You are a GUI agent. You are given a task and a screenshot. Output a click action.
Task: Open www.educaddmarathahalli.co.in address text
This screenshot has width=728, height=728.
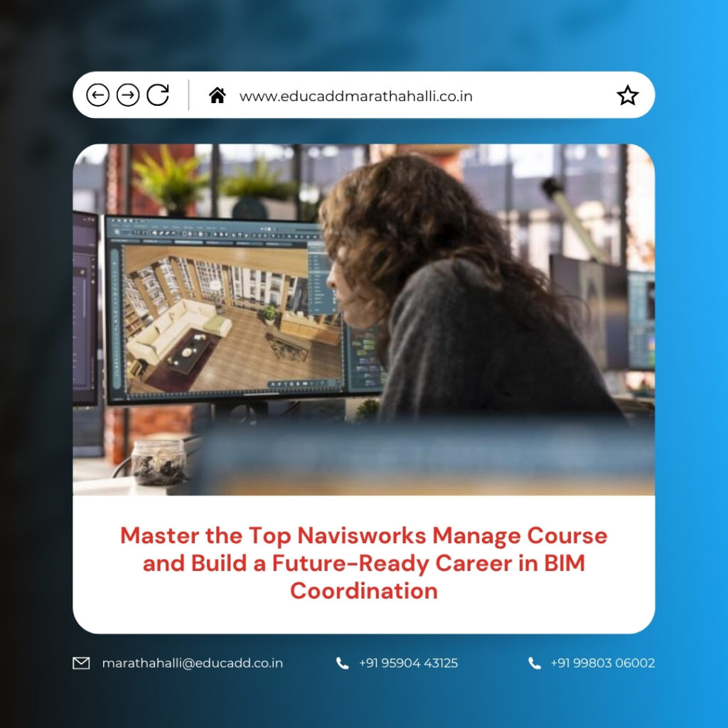[355, 97]
